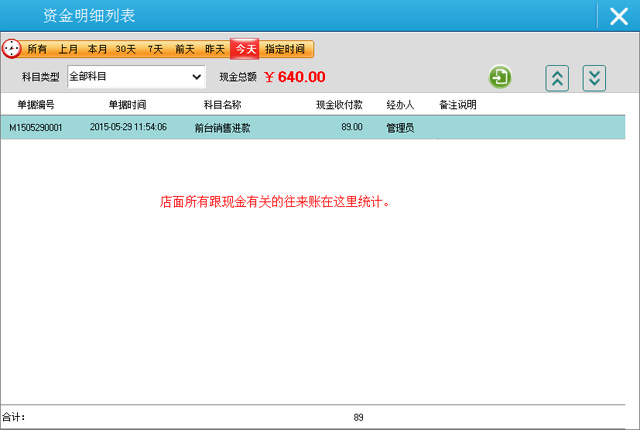This screenshot has width=640, height=430.
Task: Click the clock icon beside the date filters
Action: point(12,49)
